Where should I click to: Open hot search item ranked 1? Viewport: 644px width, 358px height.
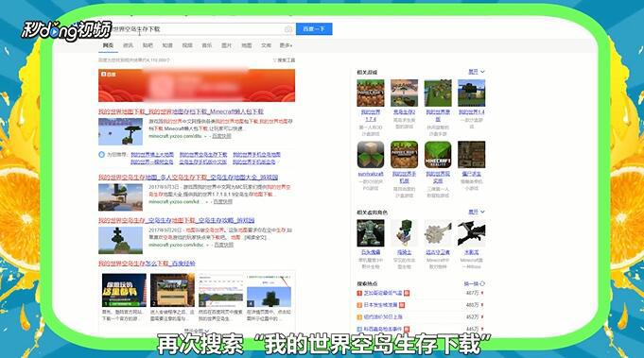(383, 293)
